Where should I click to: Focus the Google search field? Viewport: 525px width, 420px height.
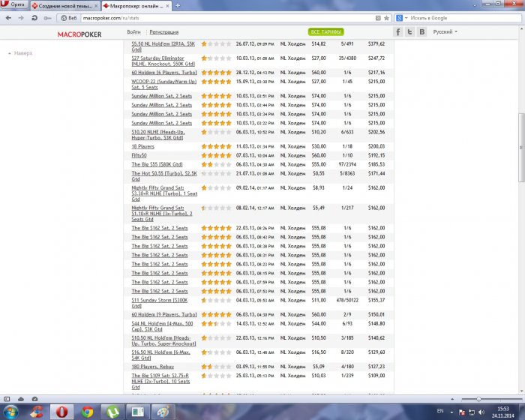pyautogui.click(x=466, y=18)
